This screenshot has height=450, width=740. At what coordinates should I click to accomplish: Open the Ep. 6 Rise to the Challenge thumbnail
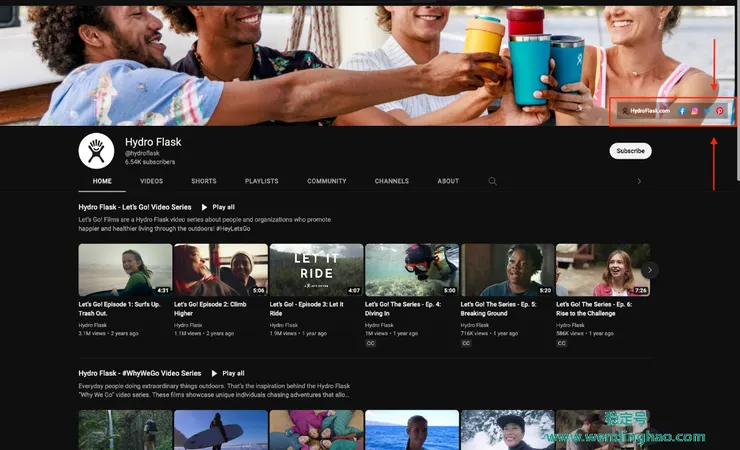click(603, 270)
